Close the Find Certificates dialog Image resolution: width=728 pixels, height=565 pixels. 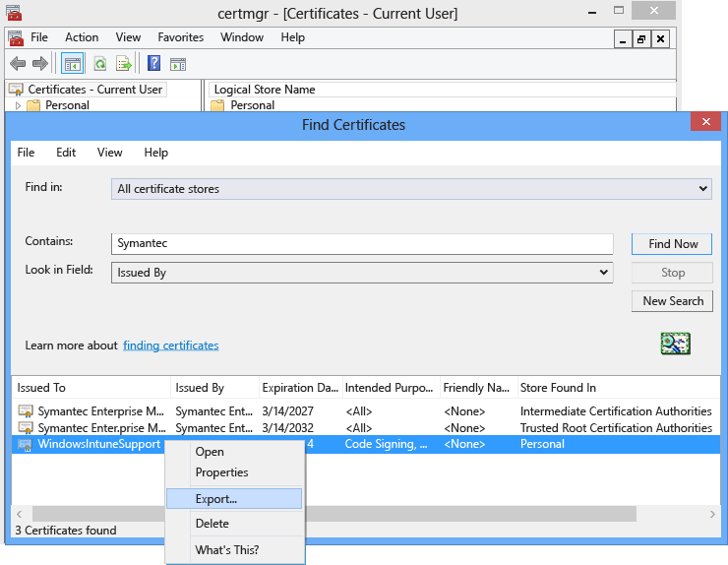[705, 122]
